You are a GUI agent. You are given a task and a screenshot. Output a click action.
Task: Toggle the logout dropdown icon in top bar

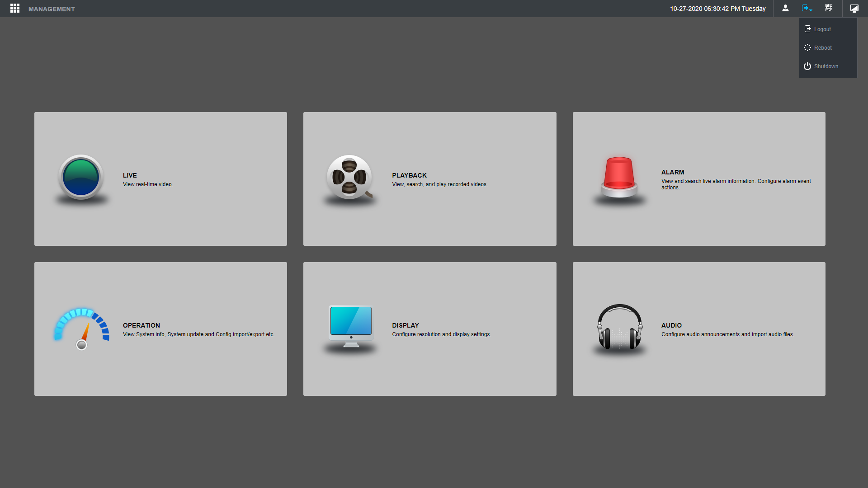(807, 8)
